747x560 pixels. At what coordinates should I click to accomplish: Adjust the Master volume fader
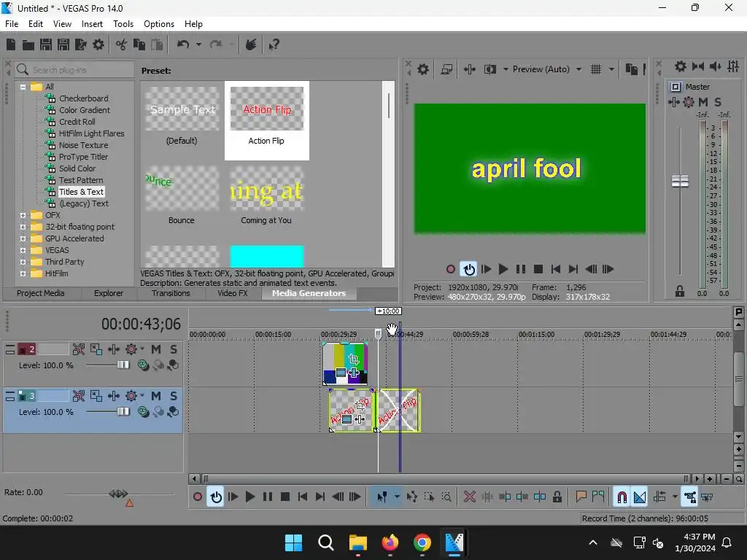680,182
